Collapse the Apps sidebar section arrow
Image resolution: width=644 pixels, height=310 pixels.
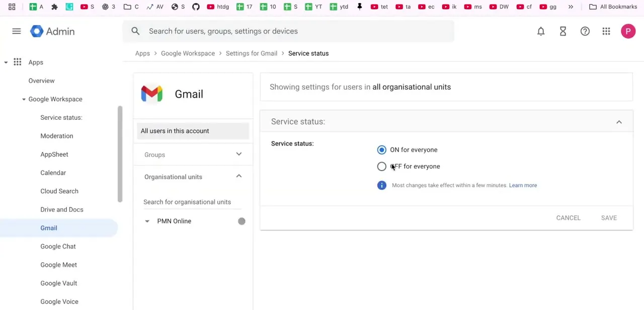coord(6,62)
